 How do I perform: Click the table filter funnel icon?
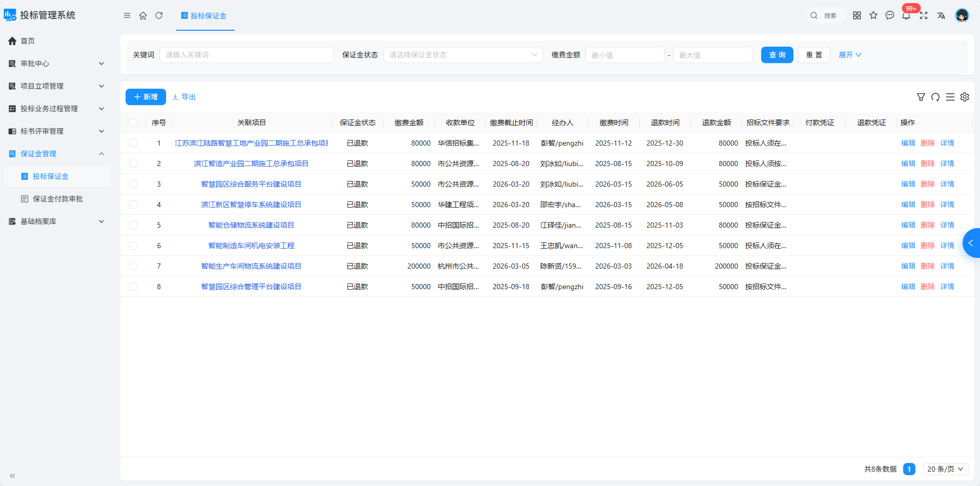[x=921, y=97]
